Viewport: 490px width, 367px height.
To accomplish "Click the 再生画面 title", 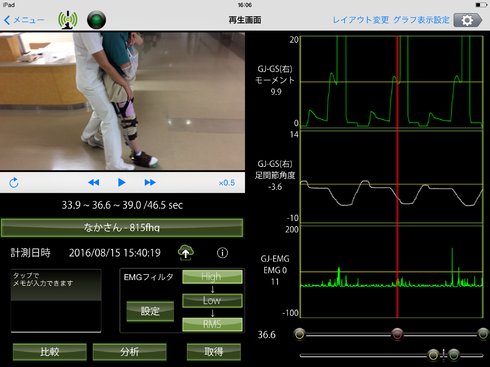I will (245, 20).
